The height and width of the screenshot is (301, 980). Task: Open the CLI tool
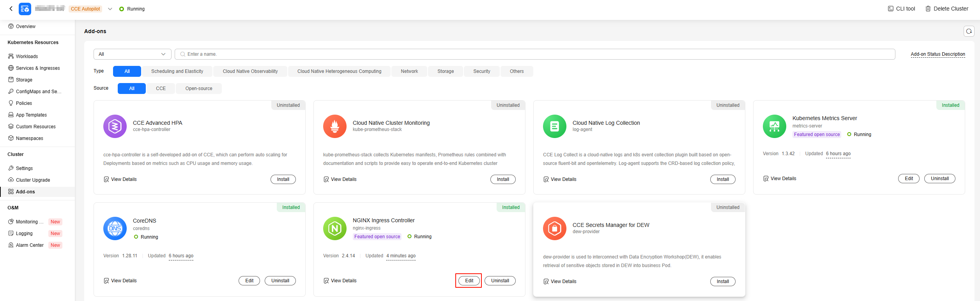click(901, 9)
